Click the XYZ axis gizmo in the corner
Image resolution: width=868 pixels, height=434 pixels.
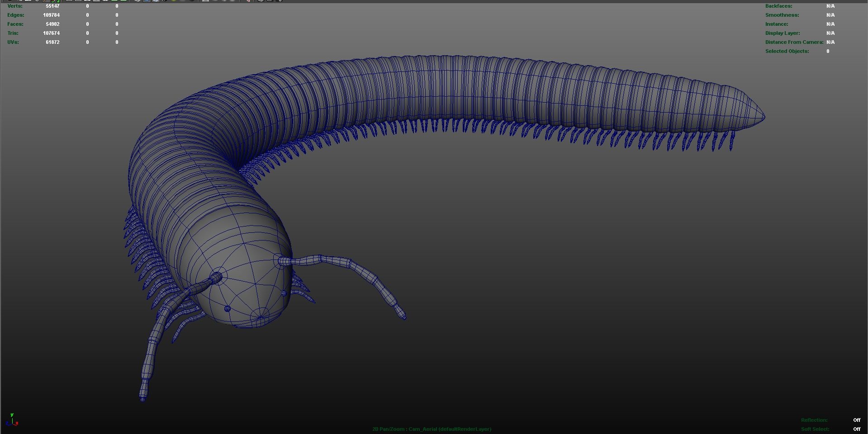[x=13, y=420]
